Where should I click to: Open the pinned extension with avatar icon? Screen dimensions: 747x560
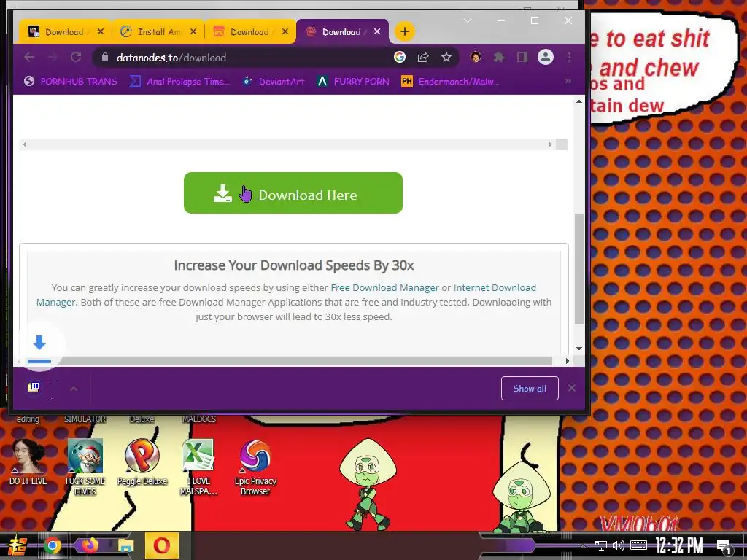click(x=475, y=57)
